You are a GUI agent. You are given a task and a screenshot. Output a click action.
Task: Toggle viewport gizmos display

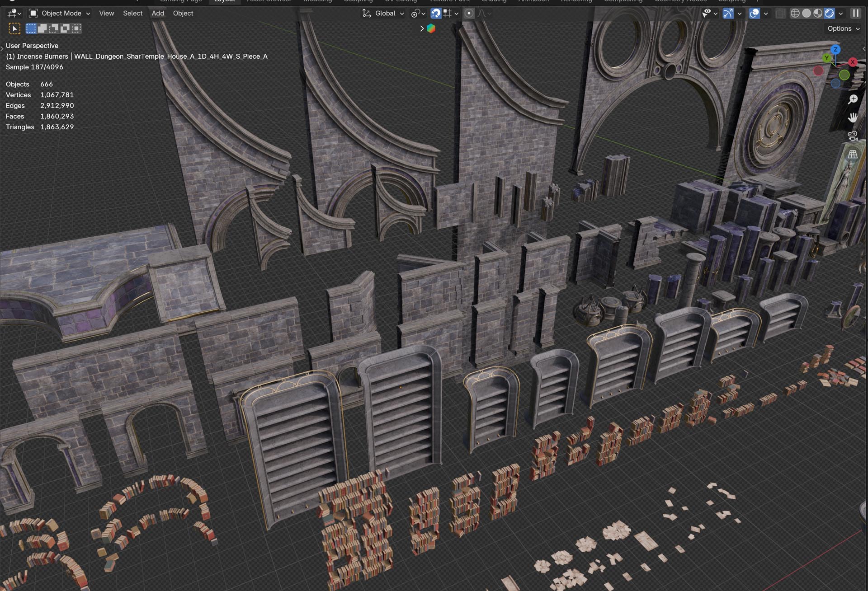pyautogui.click(x=728, y=14)
